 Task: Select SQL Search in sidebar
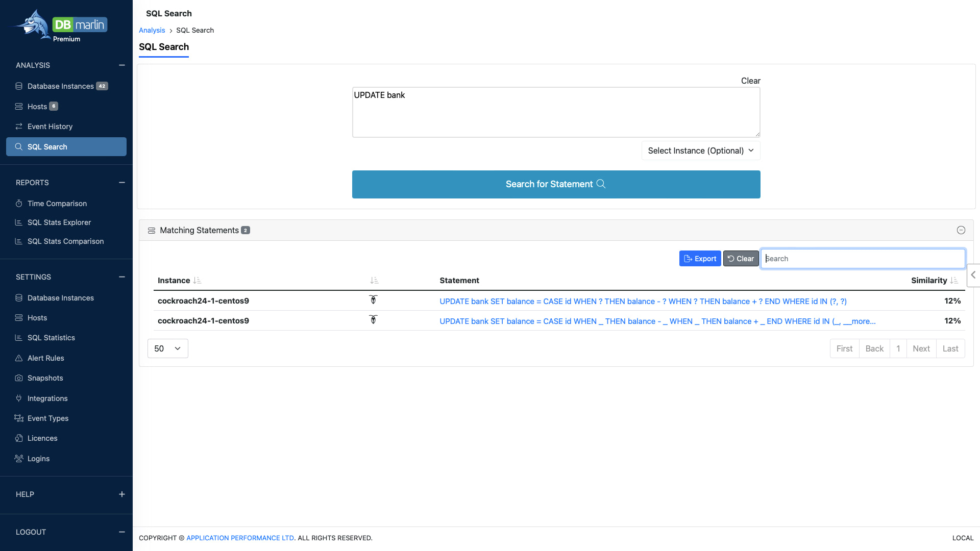tap(66, 147)
